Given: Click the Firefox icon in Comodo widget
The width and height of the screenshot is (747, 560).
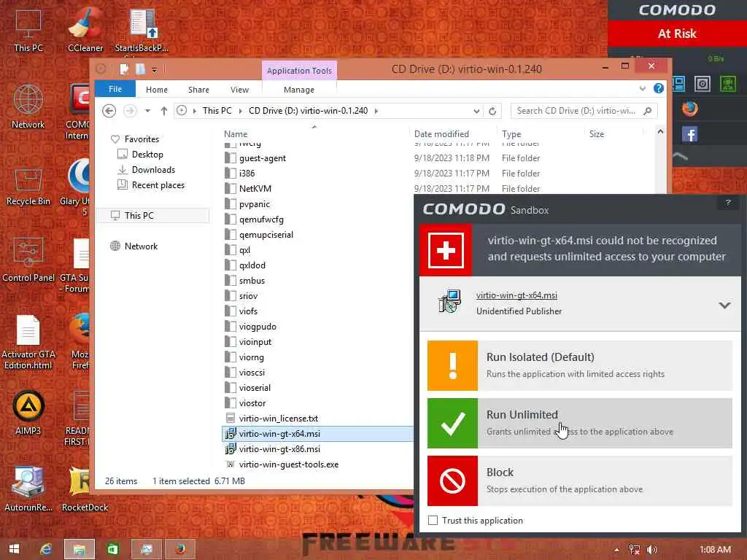Looking at the screenshot, I should (689, 109).
